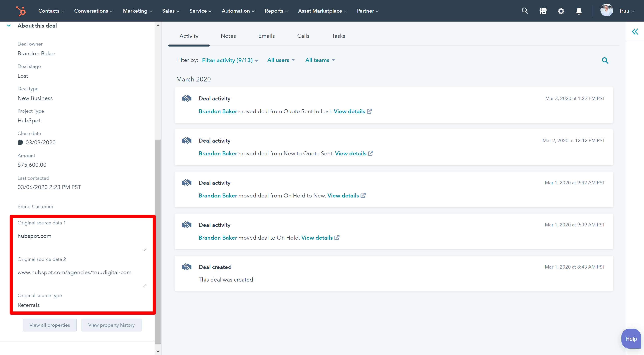The height and width of the screenshot is (355, 644).
Task: Switch to the Tasks tab
Action: coord(338,36)
